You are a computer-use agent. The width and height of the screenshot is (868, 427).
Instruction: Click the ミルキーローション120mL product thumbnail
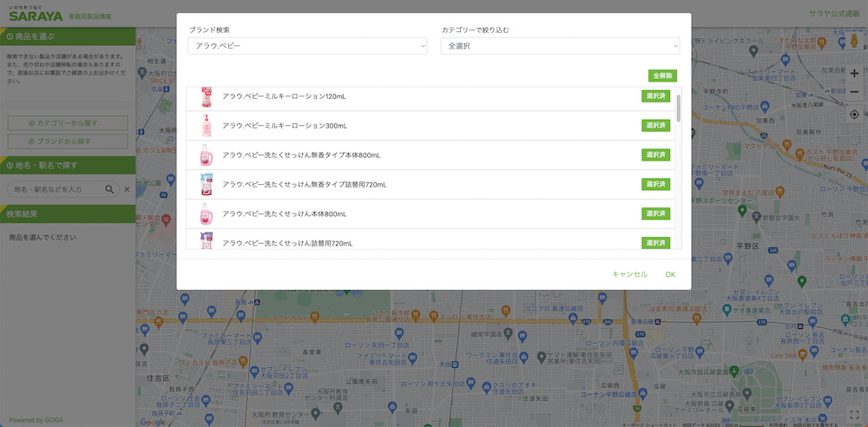(206, 97)
